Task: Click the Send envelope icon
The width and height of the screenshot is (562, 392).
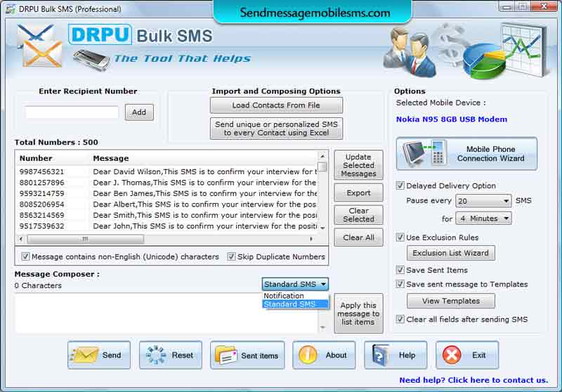Action: tap(84, 355)
